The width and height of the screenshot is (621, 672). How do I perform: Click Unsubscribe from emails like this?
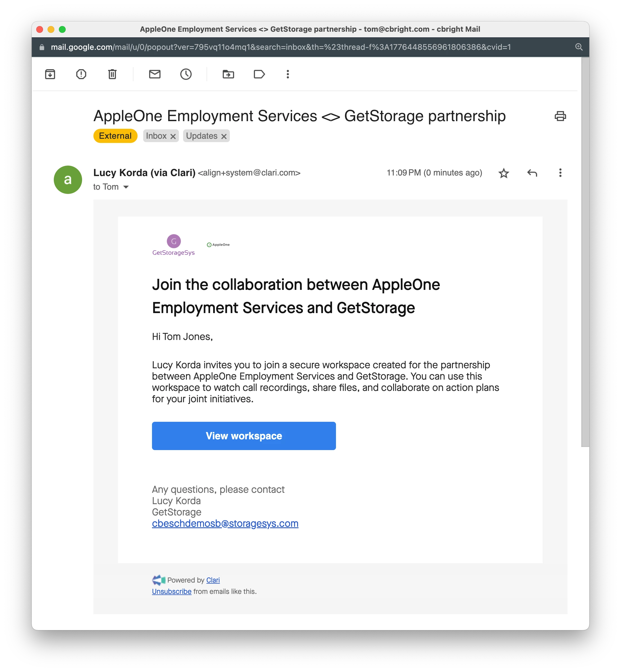pyautogui.click(x=171, y=592)
